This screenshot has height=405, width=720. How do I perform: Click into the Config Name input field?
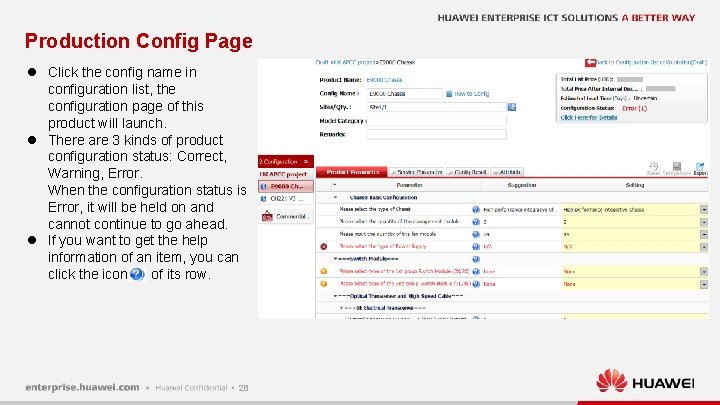click(x=405, y=94)
